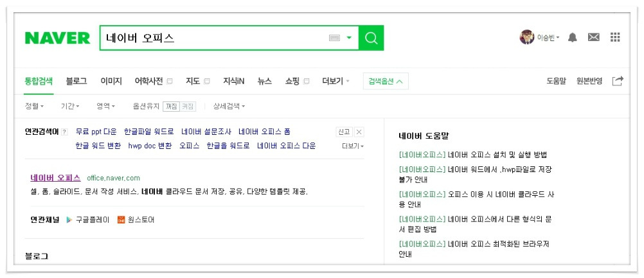
Task: Click the Google Play triangle icon
Action: (69, 220)
